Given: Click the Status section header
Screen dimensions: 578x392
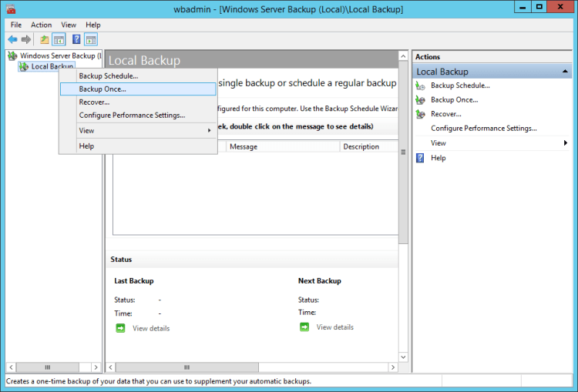Looking at the screenshot, I should (x=121, y=260).
